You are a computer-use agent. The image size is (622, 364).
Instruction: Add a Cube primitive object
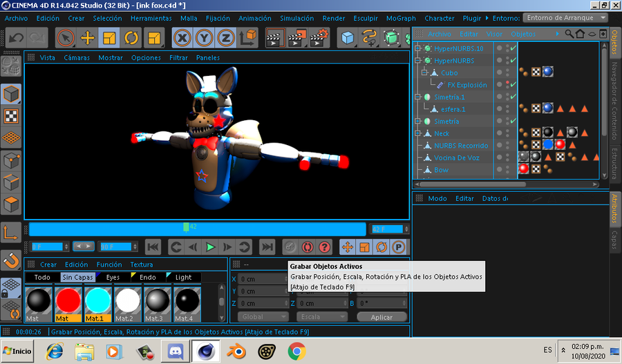point(348,38)
